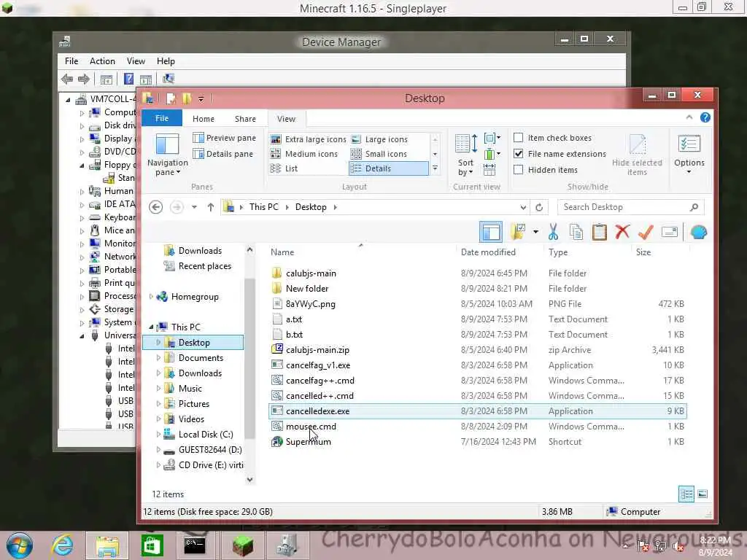
Task: Click the Copy icon in Explorer toolbar
Action: [576, 233]
